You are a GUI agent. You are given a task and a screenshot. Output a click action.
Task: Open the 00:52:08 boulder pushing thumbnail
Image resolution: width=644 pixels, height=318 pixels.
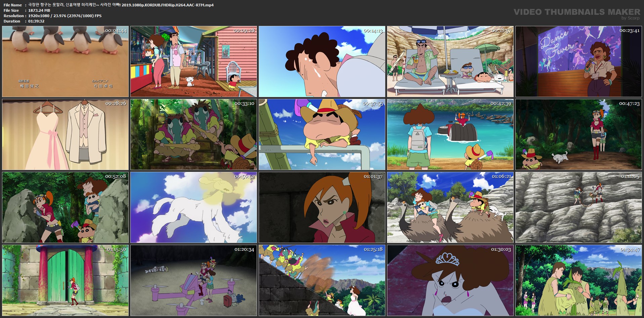point(66,207)
